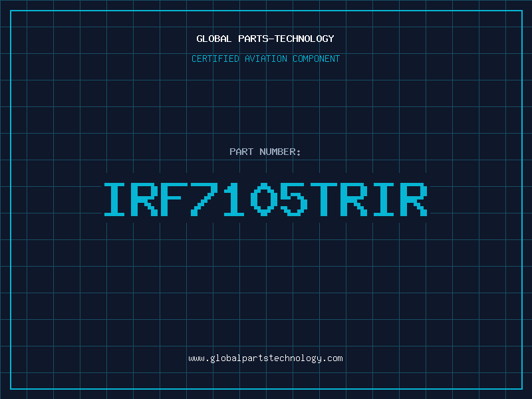
Task: Click the PART NUMBER: label
Action: [265, 152]
